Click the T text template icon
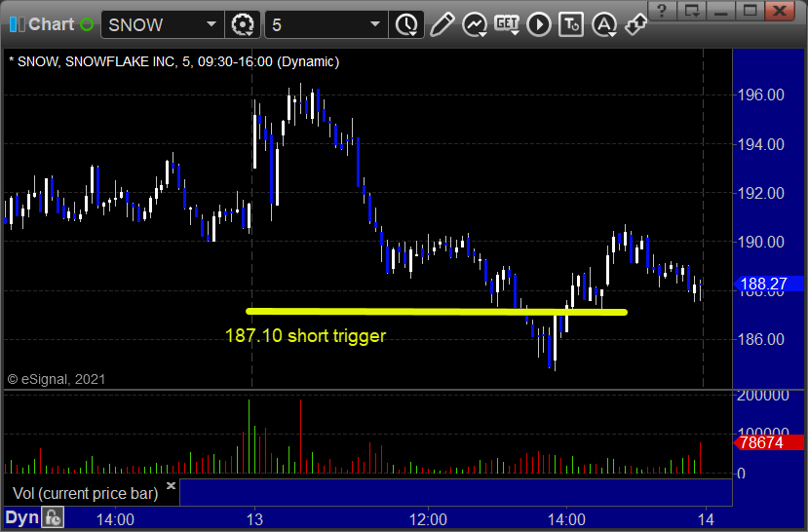This screenshot has height=532, width=808. point(571,24)
